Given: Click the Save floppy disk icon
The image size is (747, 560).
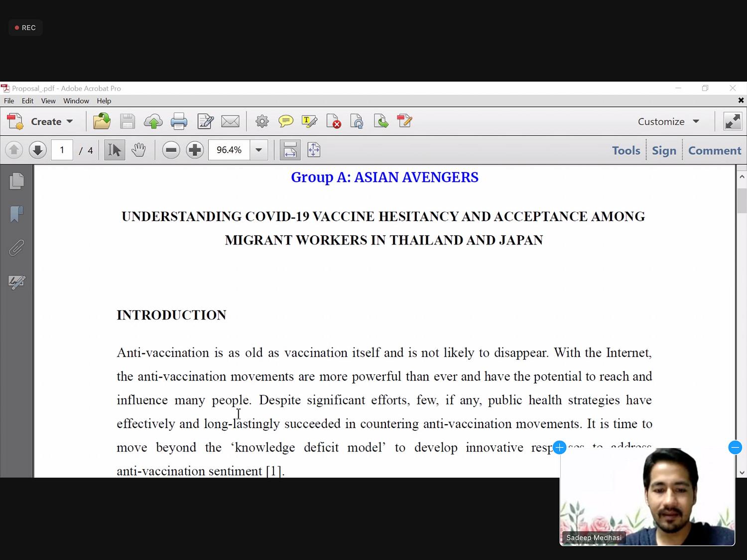Looking at the screenshot, I should point(127,121).
